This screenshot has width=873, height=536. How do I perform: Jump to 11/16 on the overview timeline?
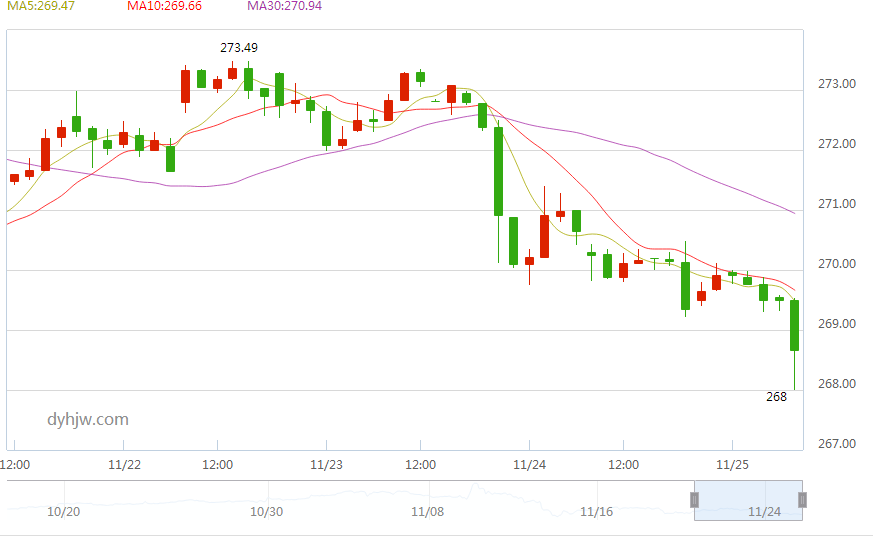(x=596, y=512)
